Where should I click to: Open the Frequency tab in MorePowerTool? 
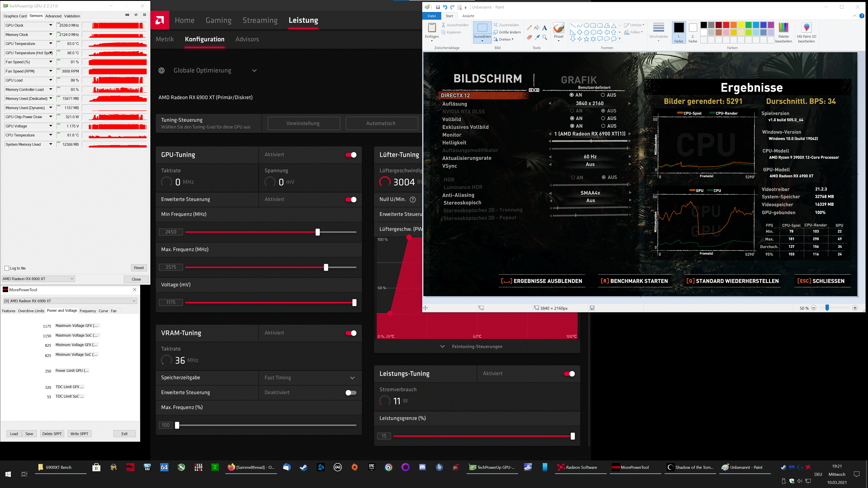[88, 311]
